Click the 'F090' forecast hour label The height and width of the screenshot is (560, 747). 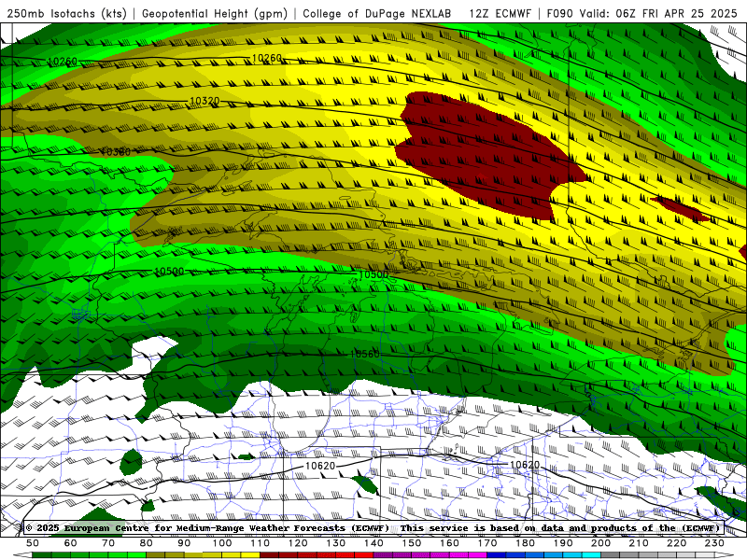[559, 14]
